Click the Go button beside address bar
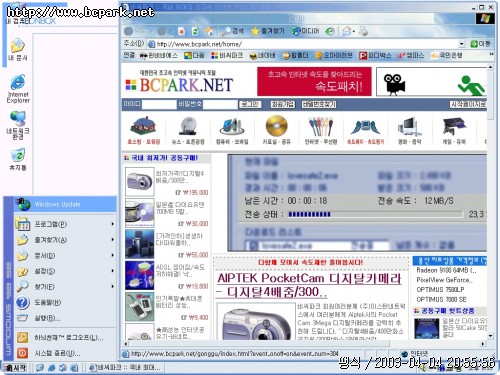The height and width of the screenshot is (375, 500). (x=480, y=44)
